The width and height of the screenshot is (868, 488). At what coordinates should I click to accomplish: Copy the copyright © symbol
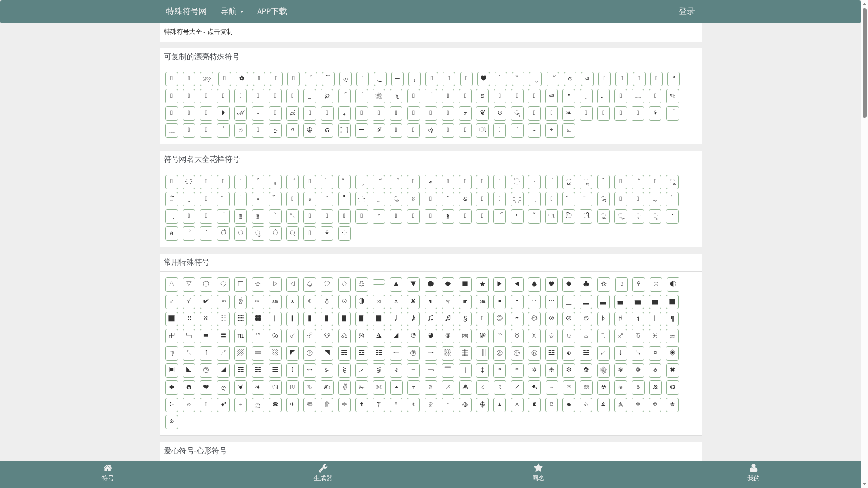[x=586, y=319]
